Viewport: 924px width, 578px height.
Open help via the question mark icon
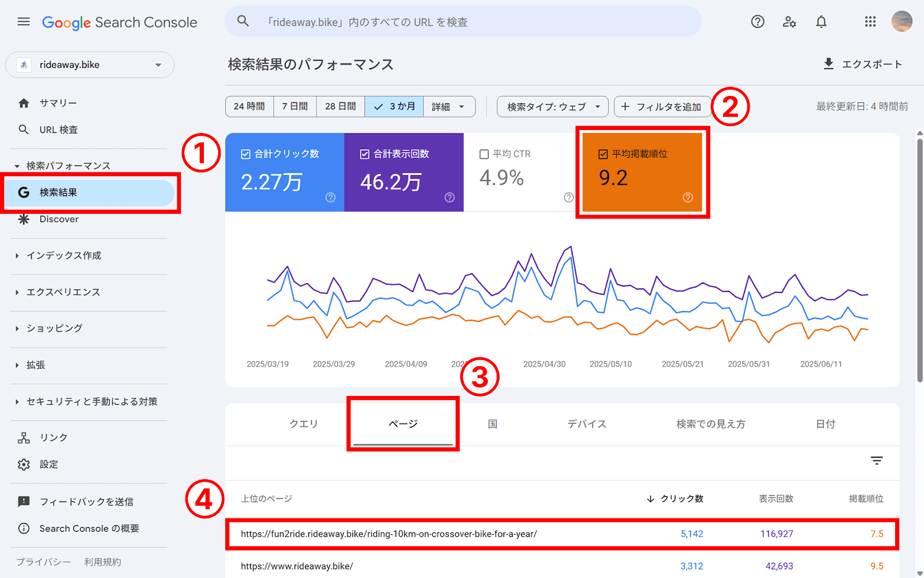757,21
